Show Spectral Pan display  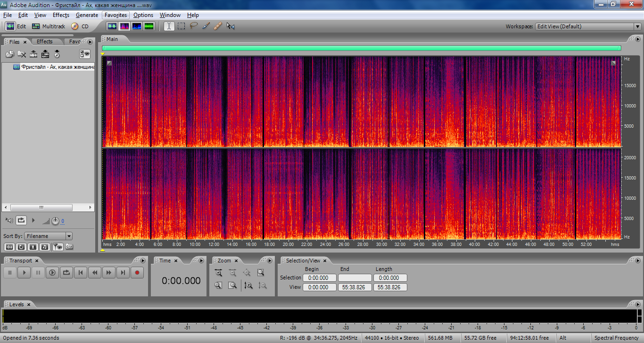pos(137,26)
